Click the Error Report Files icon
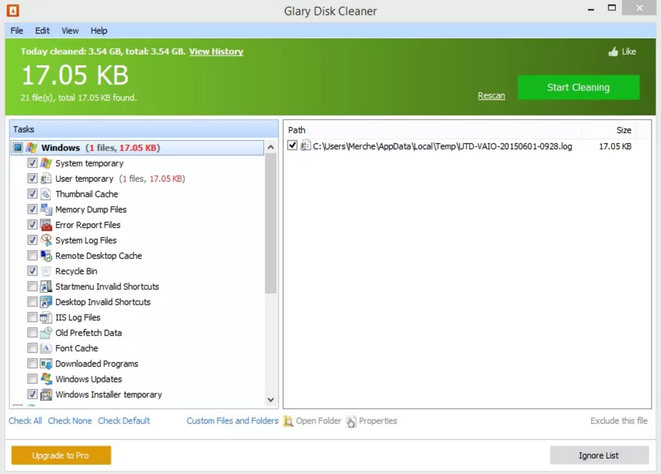661x474 pixels. click(46, 225)
